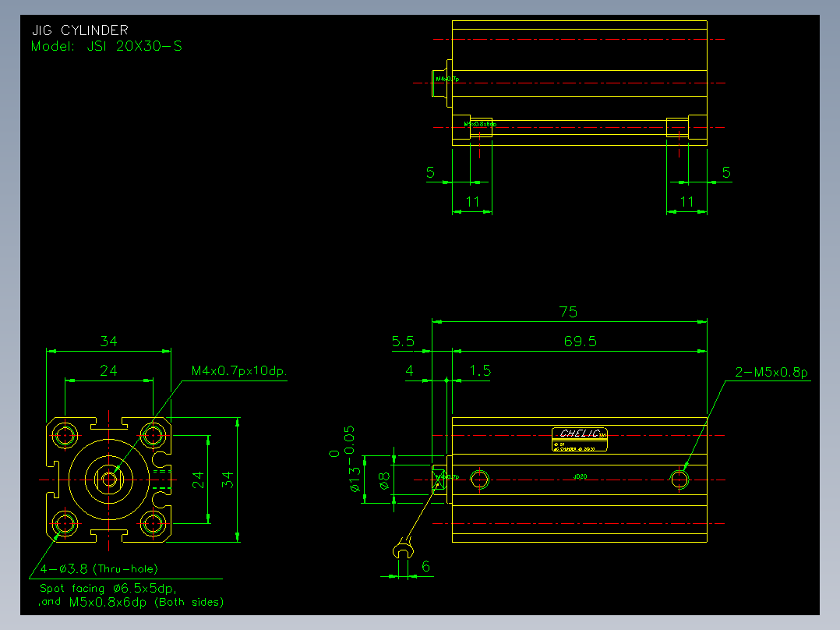Click the left 11 dimension in the top view
The height and width of the screenshot is (630, 840).
click(x=472, y=202)
